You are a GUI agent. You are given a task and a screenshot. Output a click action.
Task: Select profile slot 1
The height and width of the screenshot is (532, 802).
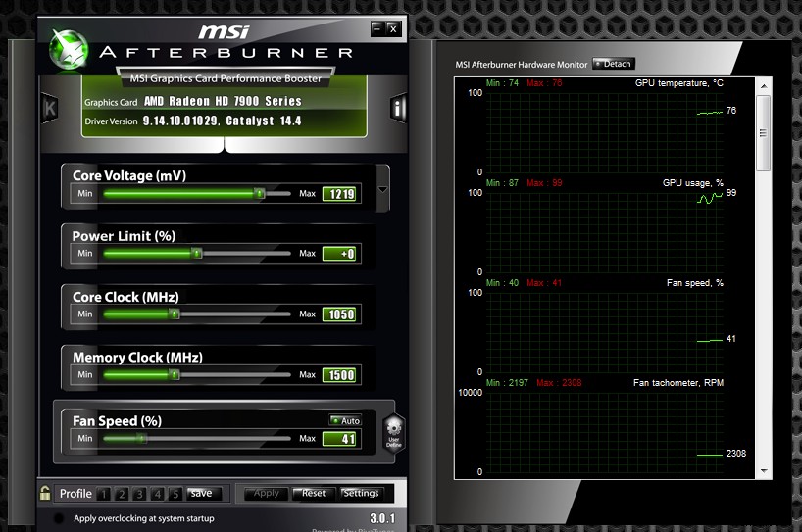pyautogui.click(x=104, y=494)
